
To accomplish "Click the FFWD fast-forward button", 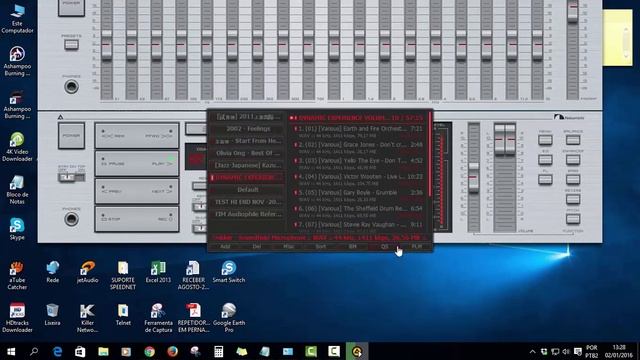I will click(158, 136).
